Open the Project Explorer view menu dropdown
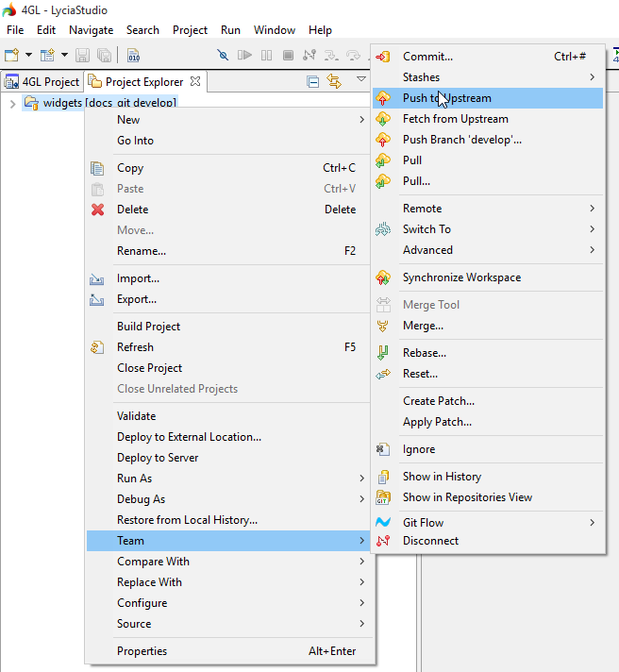The height and width of the screenshot is (672, 619). point(360,80)
